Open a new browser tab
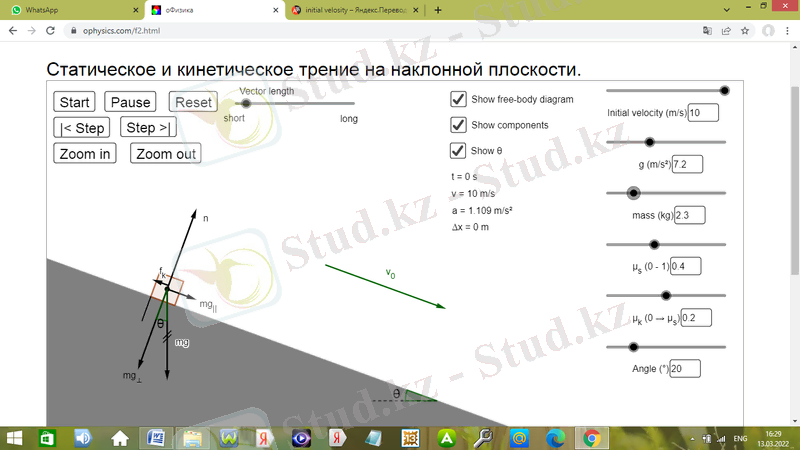This screenshot has height=450, width=800. (x=438, y=10)
